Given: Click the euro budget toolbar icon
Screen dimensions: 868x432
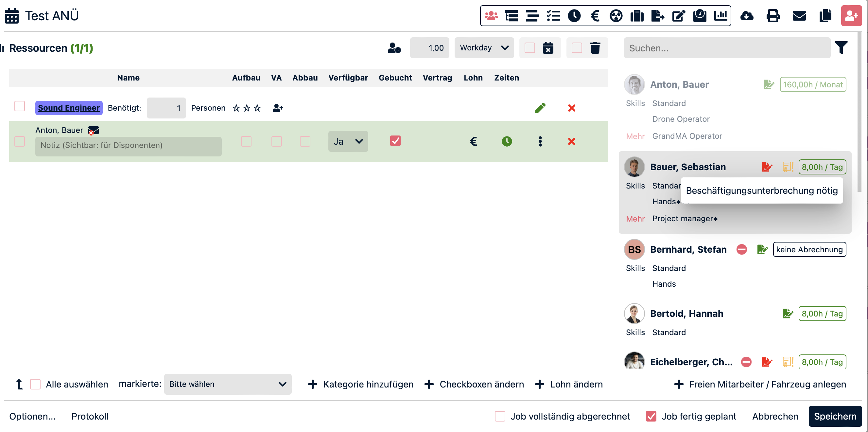Looking at the screenshot, I should click(595, 15).
